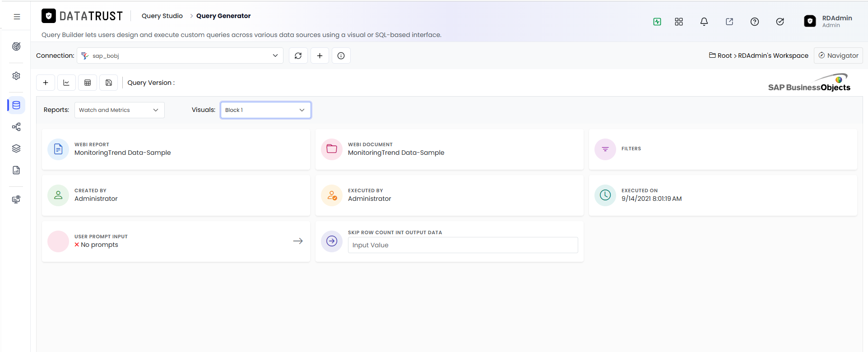Click the Created By person icon
The height and width of the screenshot is (352, 868).
(x=58, y=195)
